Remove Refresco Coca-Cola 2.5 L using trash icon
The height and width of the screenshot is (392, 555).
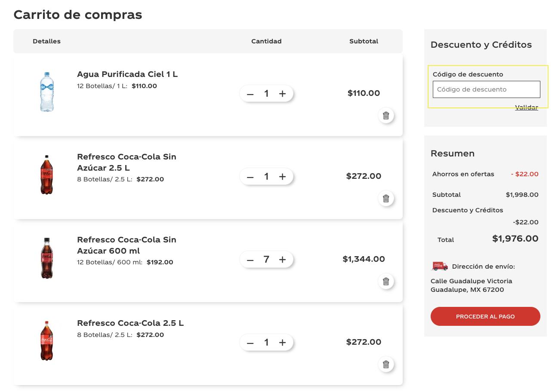point(386,364)
